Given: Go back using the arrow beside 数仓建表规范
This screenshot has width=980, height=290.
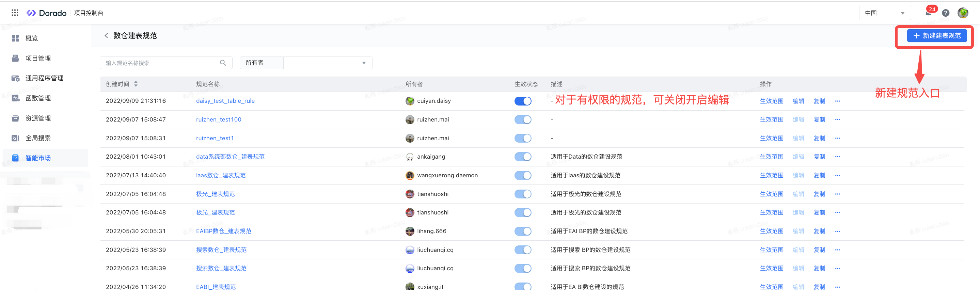Looking at the screenshot, I should pyautogui.click(x=106, y=36).
